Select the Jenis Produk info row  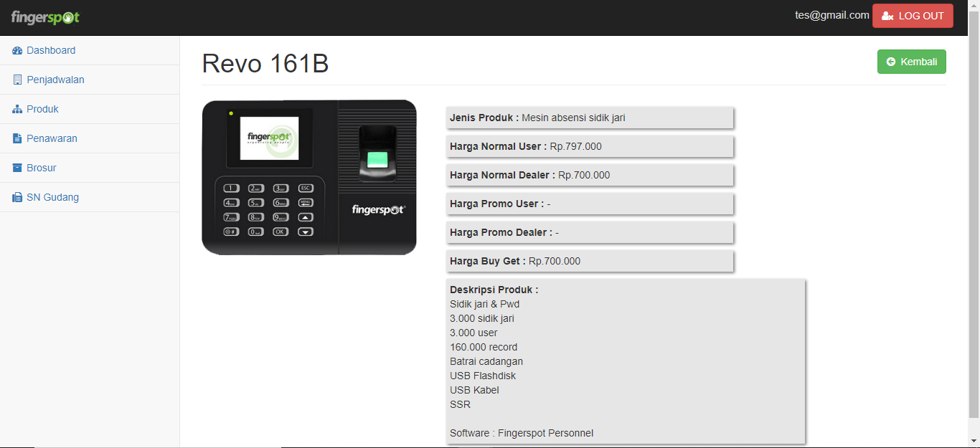coord(589,118)
